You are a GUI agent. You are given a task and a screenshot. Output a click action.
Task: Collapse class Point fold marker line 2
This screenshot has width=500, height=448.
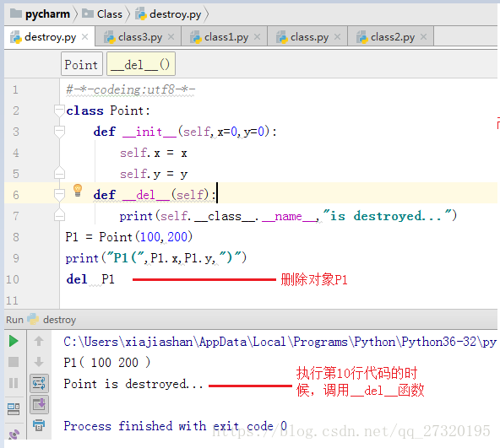point(59,111)
